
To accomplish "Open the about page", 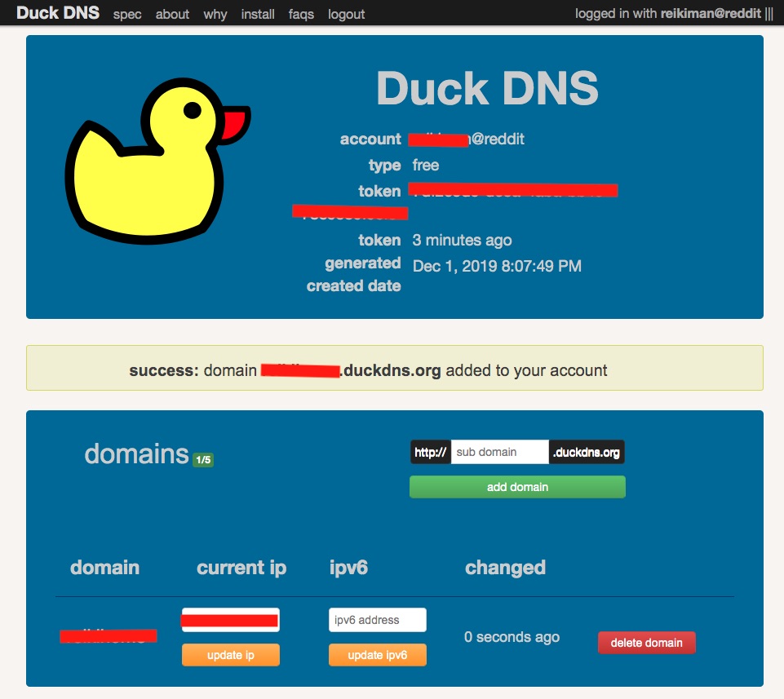I will [172, 15].
